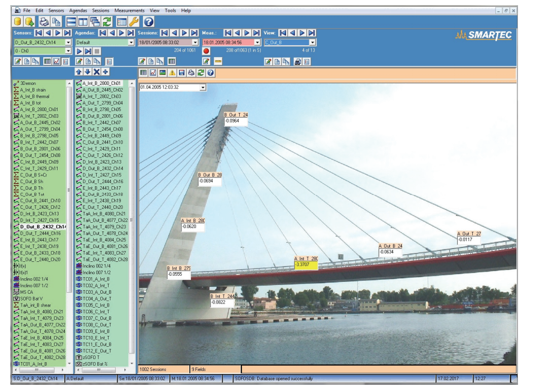Click the yellow database icon in main toolbar

[x=17, y=22]
